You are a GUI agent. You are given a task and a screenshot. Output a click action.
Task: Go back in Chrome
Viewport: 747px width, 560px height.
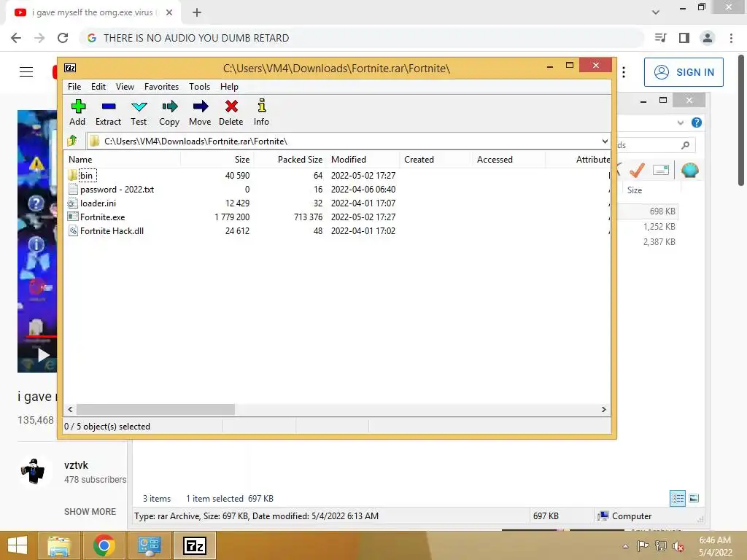(16, 38)
